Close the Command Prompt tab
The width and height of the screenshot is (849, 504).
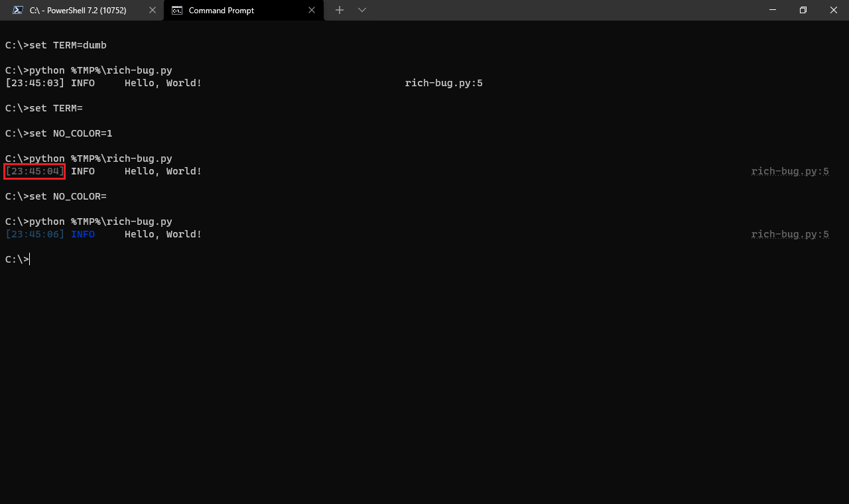[x=312, y=10]
